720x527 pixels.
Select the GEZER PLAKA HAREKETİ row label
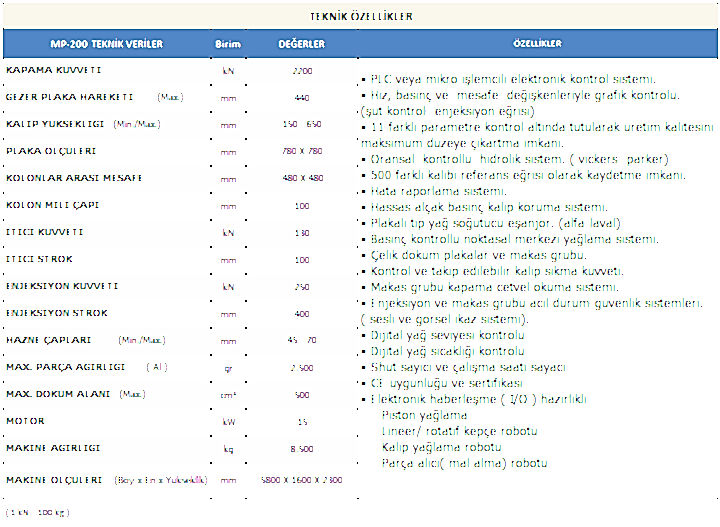coord(70,98)
